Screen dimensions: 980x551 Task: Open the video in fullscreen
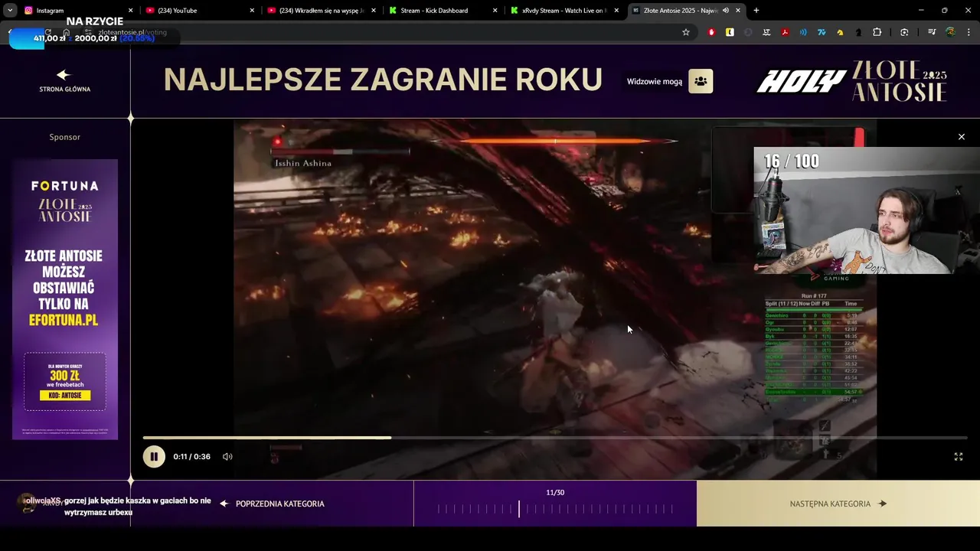[958, 457]
